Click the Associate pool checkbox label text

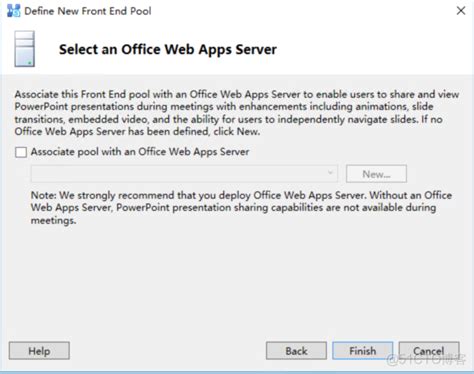(x=140, y=152)
